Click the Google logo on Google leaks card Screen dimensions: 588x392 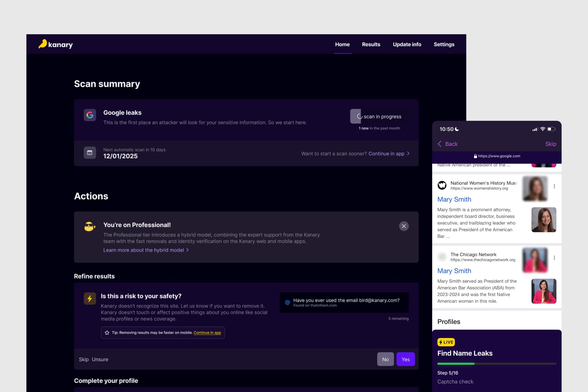(x=90, y=115)
